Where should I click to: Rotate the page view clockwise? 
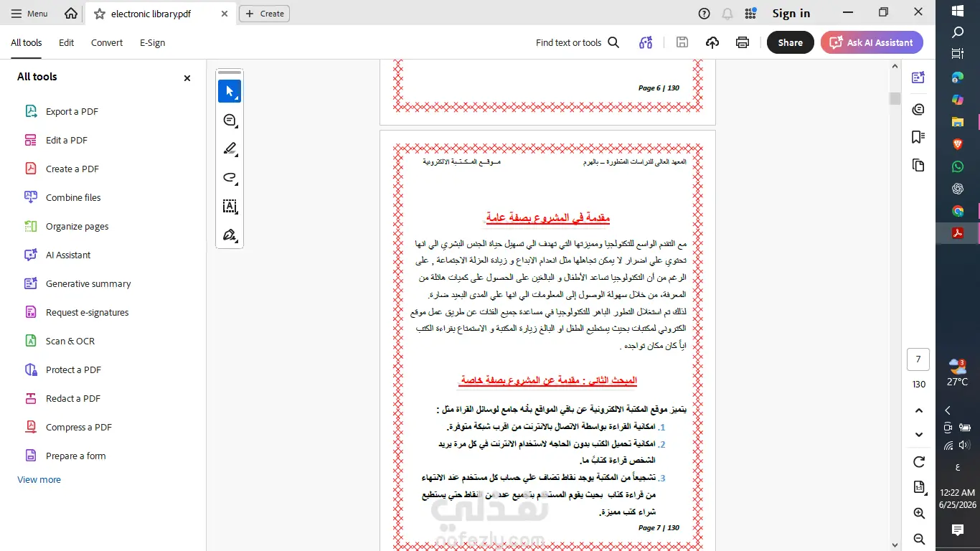(x=919, y=462)
